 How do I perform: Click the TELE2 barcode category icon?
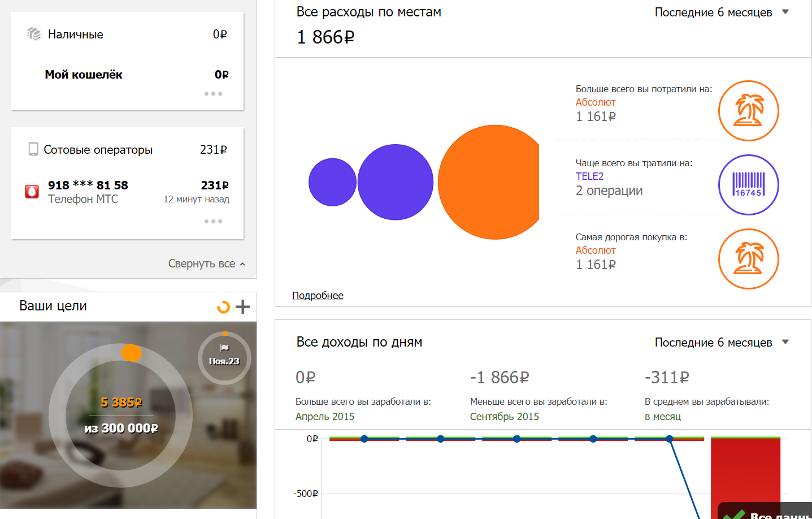pos(748,185)
